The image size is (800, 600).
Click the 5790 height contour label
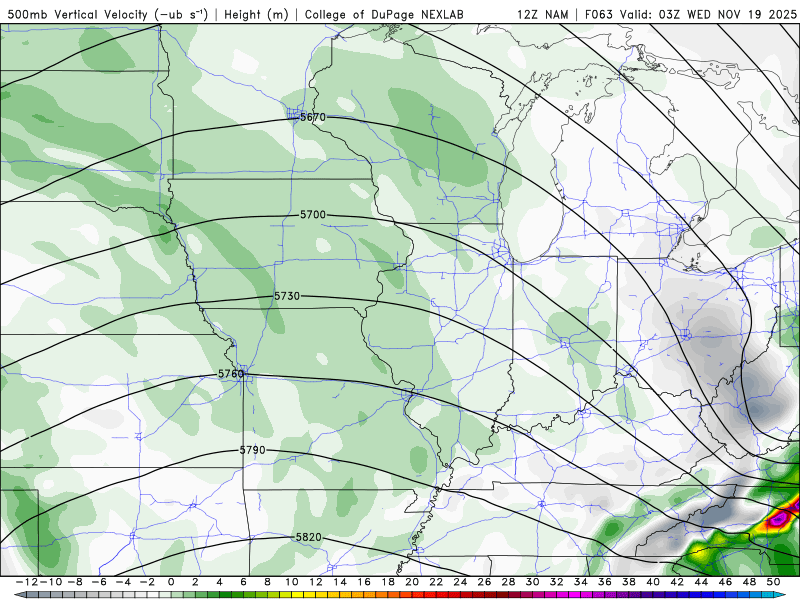click(253, 450)
